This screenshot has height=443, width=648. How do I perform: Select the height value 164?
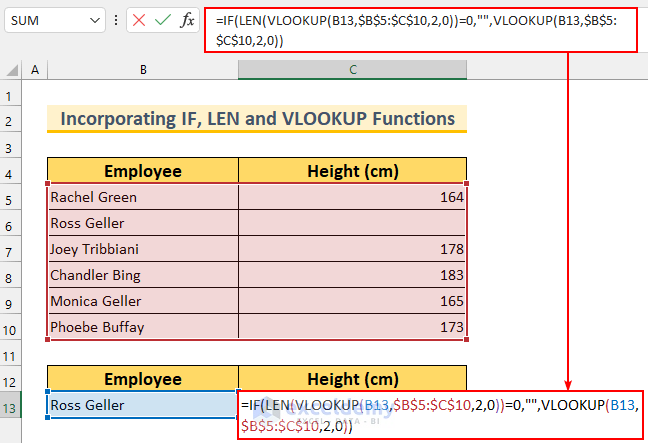pyautogui.click(x=353, y=197)
